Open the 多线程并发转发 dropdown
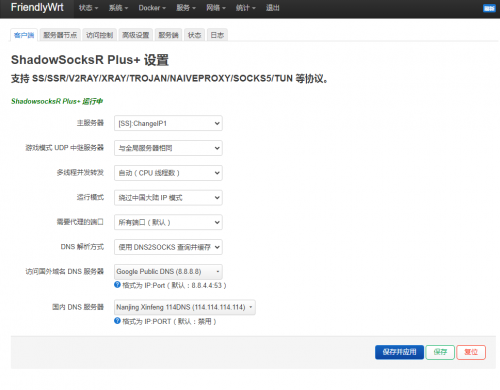This screenshot has height=390, width=500. coord(168,173)
